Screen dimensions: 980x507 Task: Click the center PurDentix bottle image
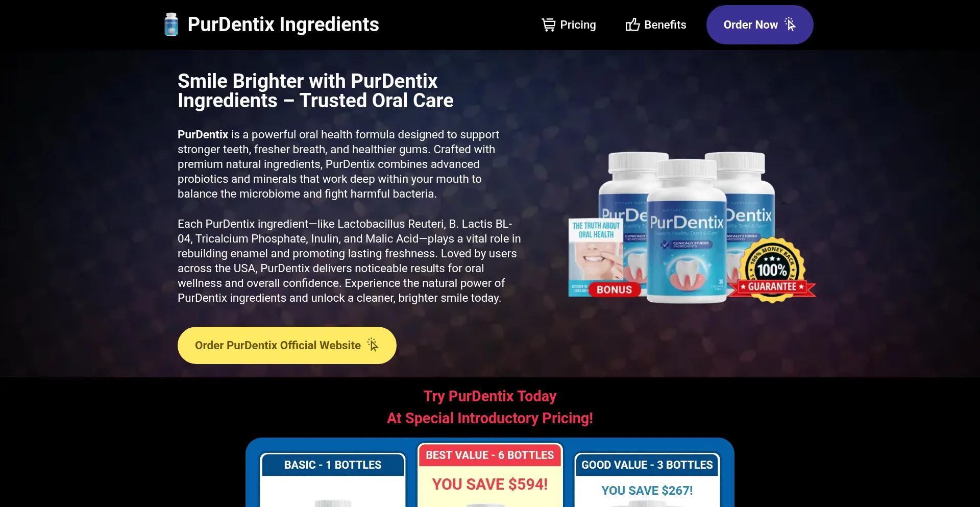[x=687, y=231]
